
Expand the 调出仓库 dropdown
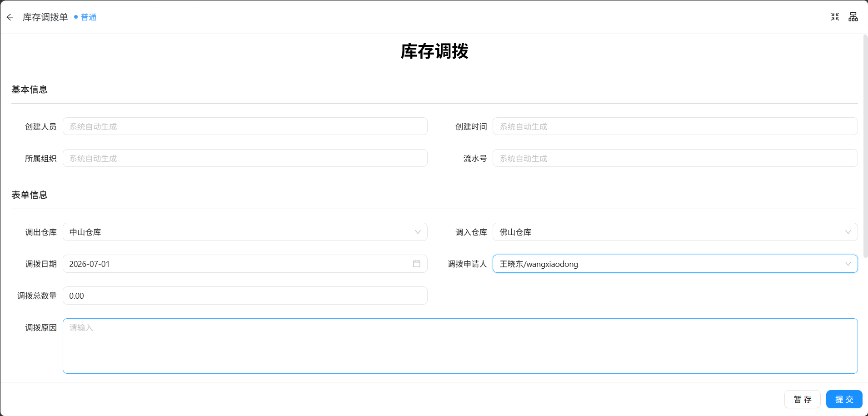click(x=245, y=232)
